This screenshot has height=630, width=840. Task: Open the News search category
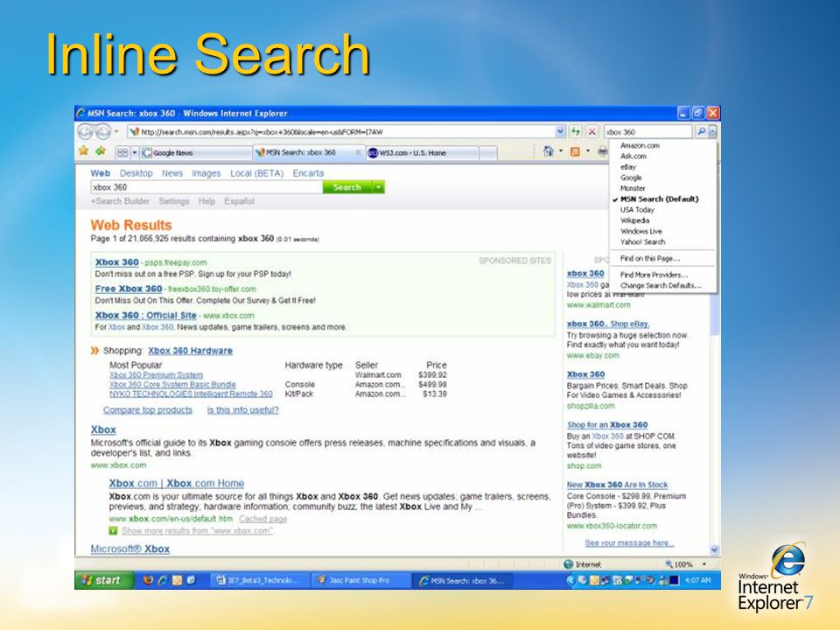[x=172, y=173]
